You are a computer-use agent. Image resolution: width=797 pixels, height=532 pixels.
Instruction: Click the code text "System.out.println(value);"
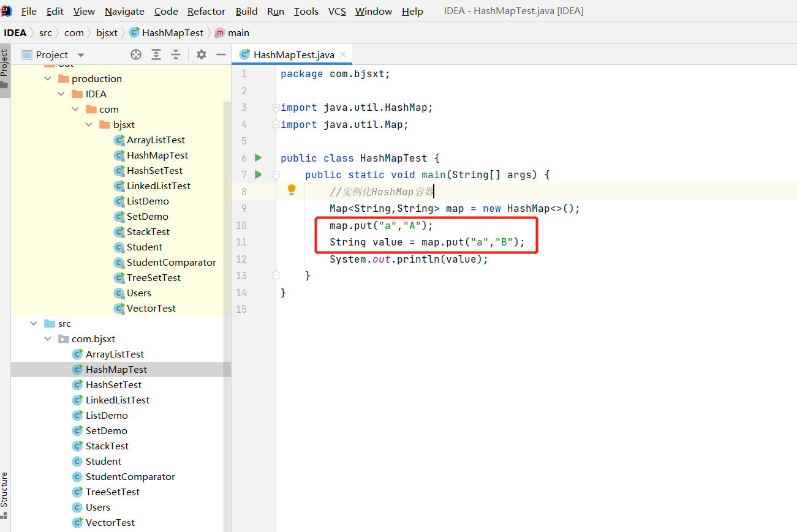[x=409, y=259]
